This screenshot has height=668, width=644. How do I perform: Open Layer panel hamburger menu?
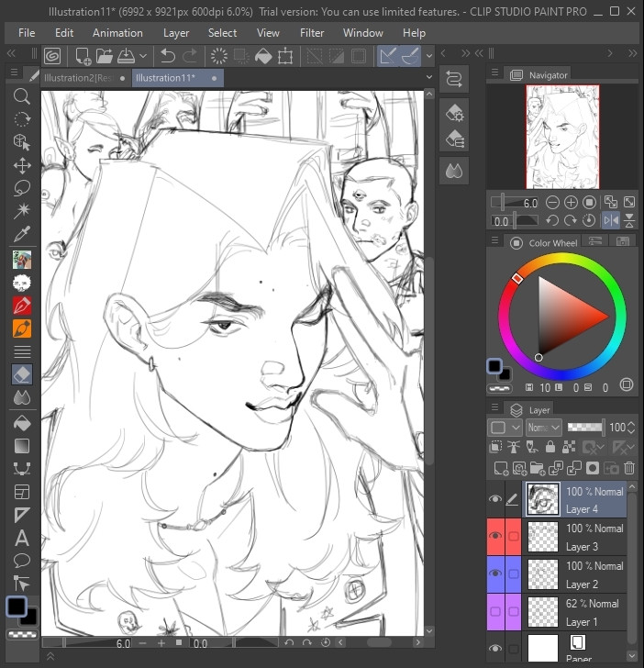pos(494,407)
